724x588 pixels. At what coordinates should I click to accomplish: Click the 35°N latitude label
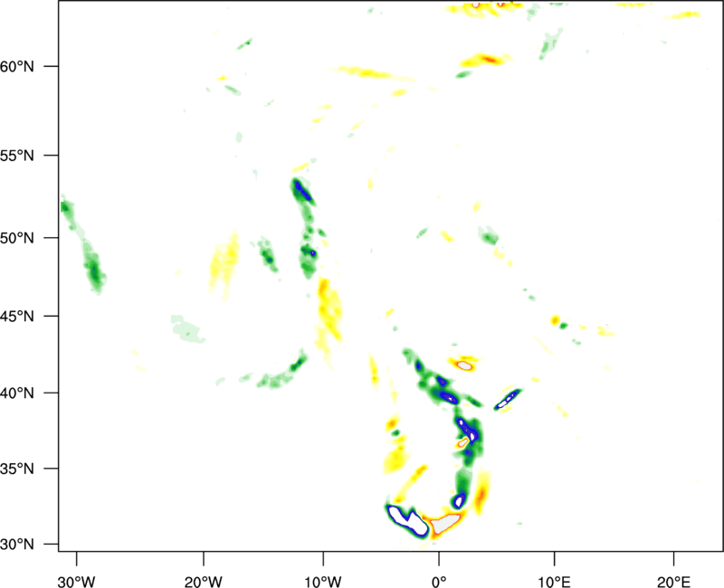coord(17,469)
